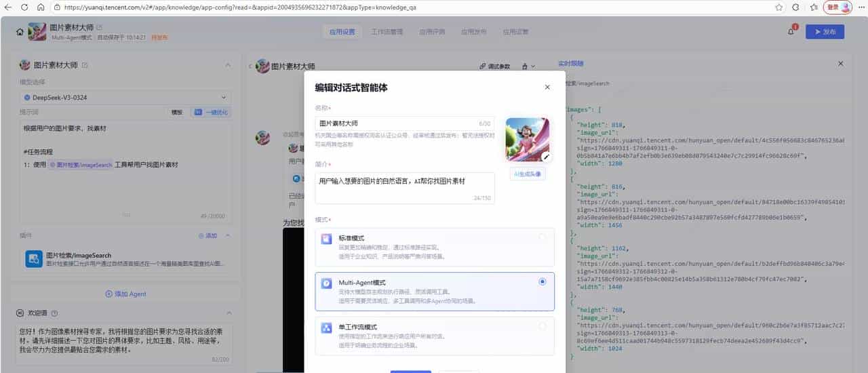The image size is (868, 373).
Task: Select the 标准模式 radio button
Action: [x=542, y=237]
